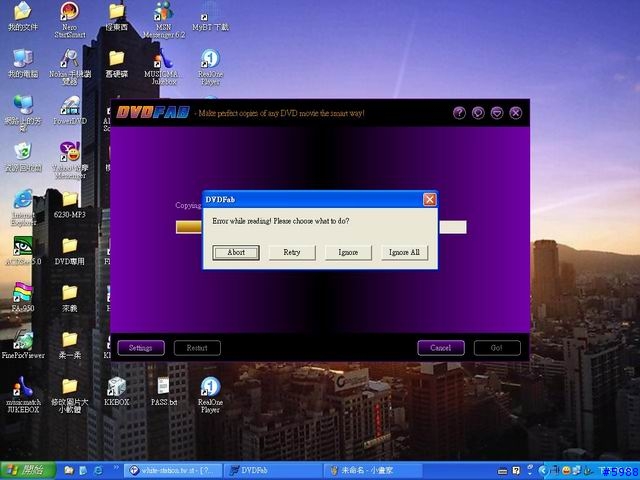Switch to DVDFab taskbar button
640x480 pixels.
[x=273, y=471]
